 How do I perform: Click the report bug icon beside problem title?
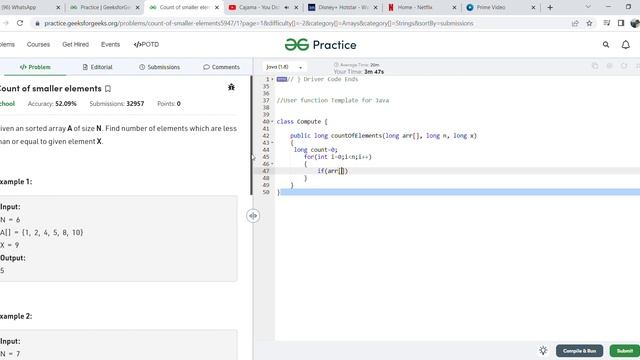231,87
